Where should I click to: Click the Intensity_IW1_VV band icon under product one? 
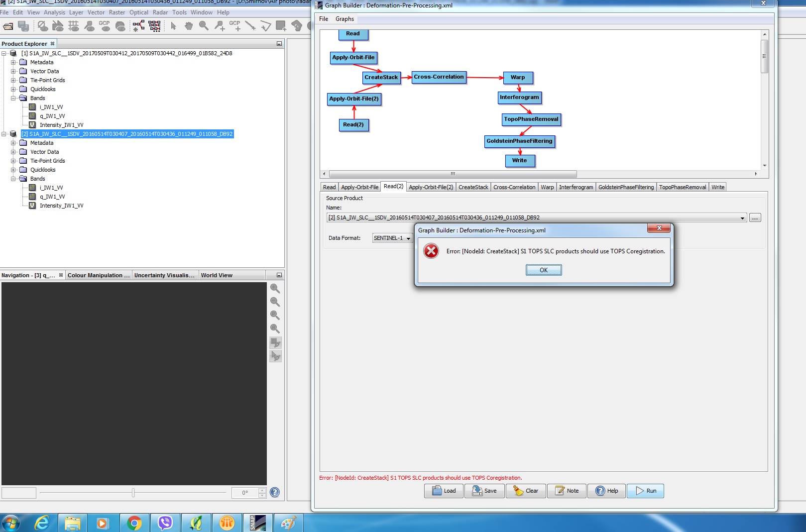point(32,125)
